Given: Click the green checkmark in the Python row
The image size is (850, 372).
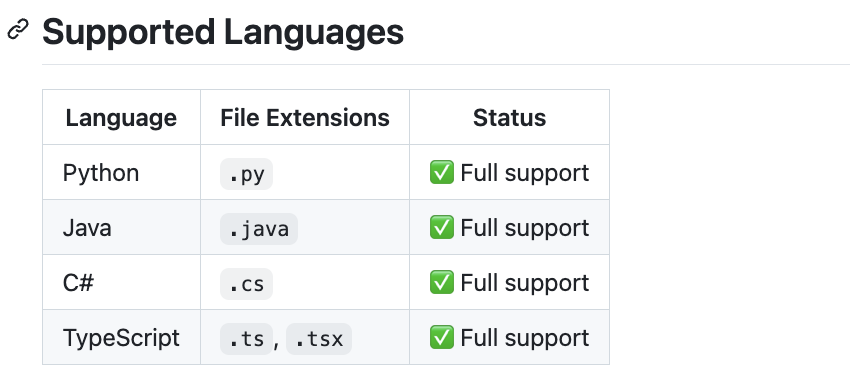Looking at the screenshot, I should [442, 173].
